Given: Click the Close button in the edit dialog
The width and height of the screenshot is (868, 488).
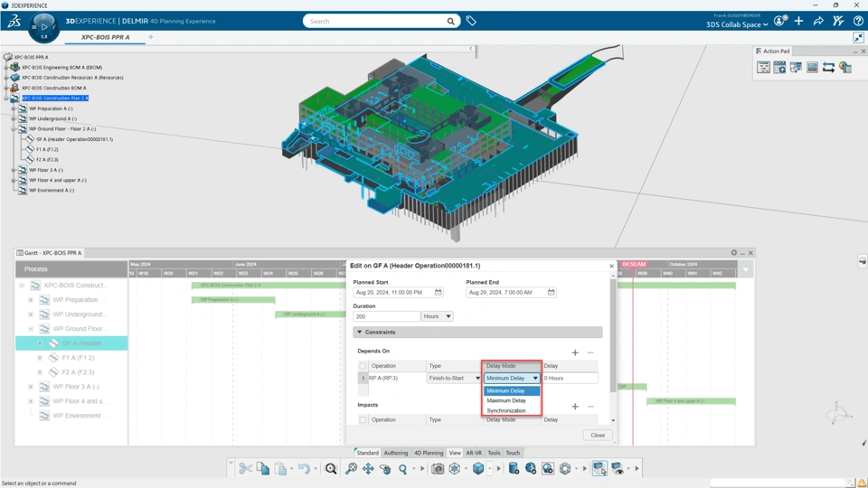Looking at the screenshot, I should 598,435.
